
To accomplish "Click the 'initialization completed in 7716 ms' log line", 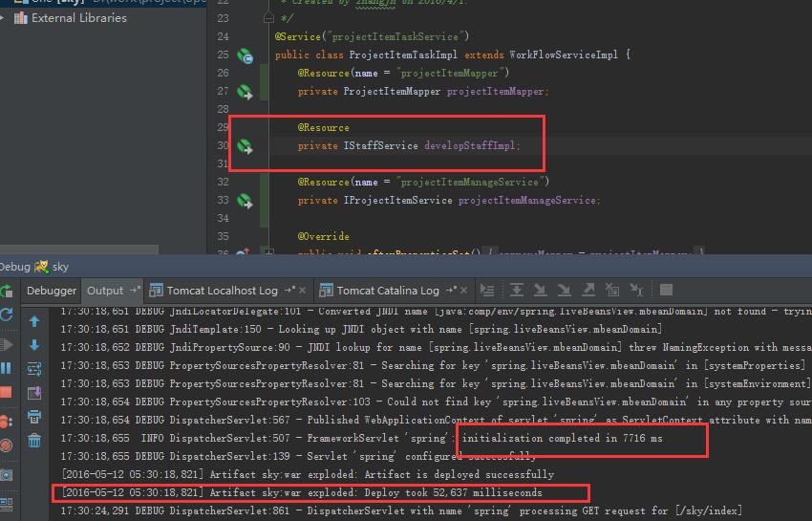I will click(361, 438).
